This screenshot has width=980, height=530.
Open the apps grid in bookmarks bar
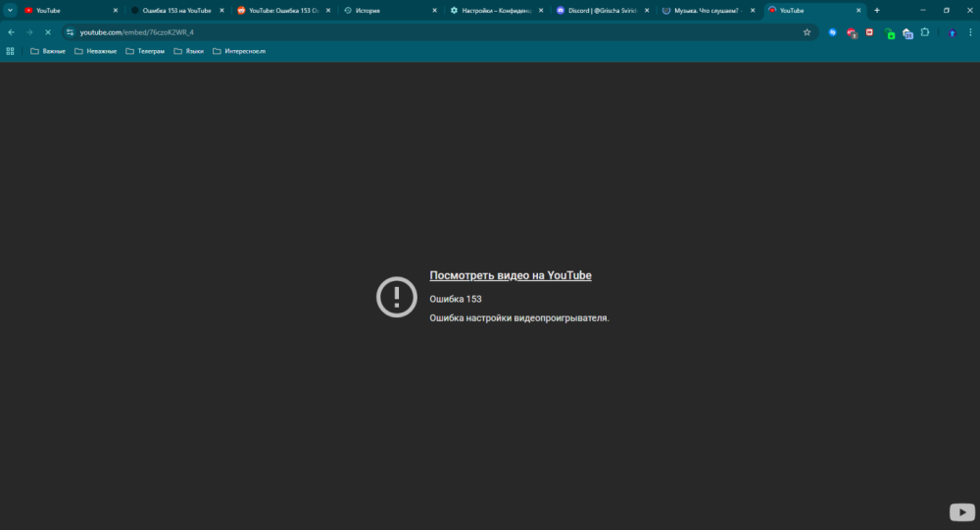pyautogui.click(x=10, y=51)
